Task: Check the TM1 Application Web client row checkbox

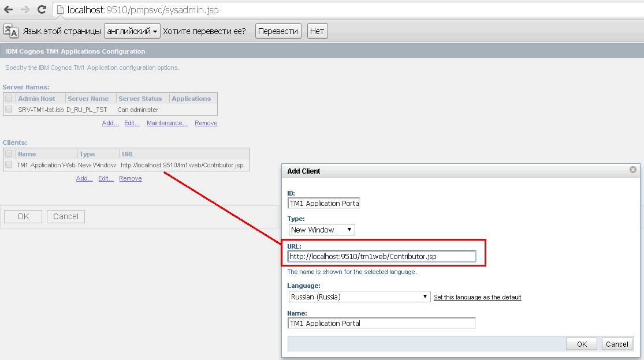Action: (9, 165)
